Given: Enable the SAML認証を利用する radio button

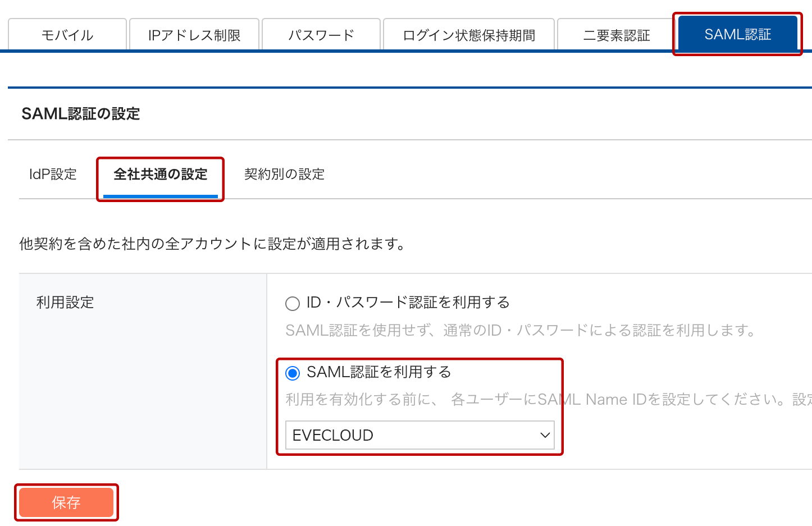Looking at the screenshot, I should click(293, 373).
